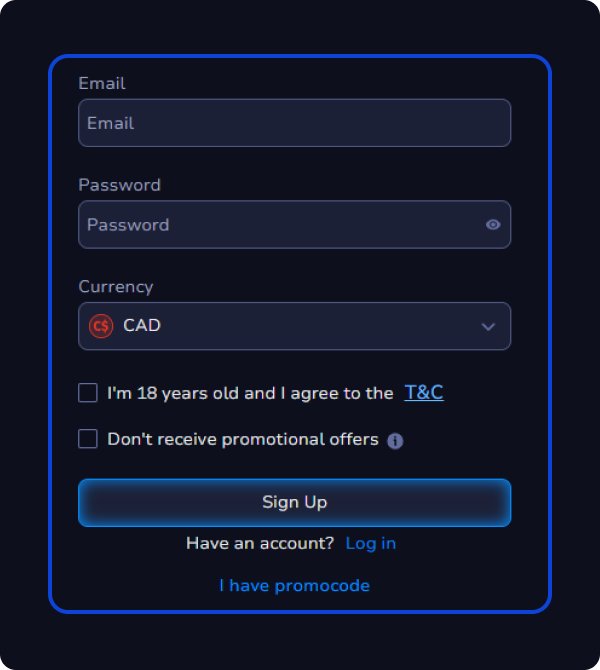
Task: Focus the Email input field
Action: coord(294,123)
